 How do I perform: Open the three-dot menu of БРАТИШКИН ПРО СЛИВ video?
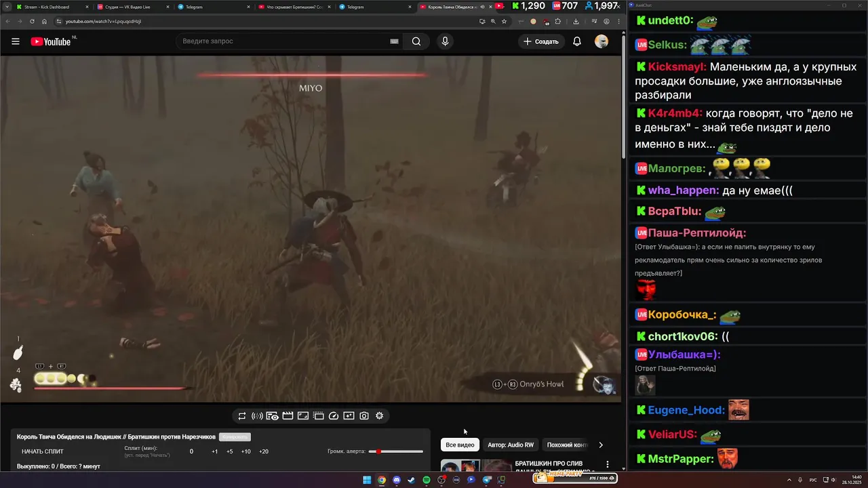tap(608, 465)
